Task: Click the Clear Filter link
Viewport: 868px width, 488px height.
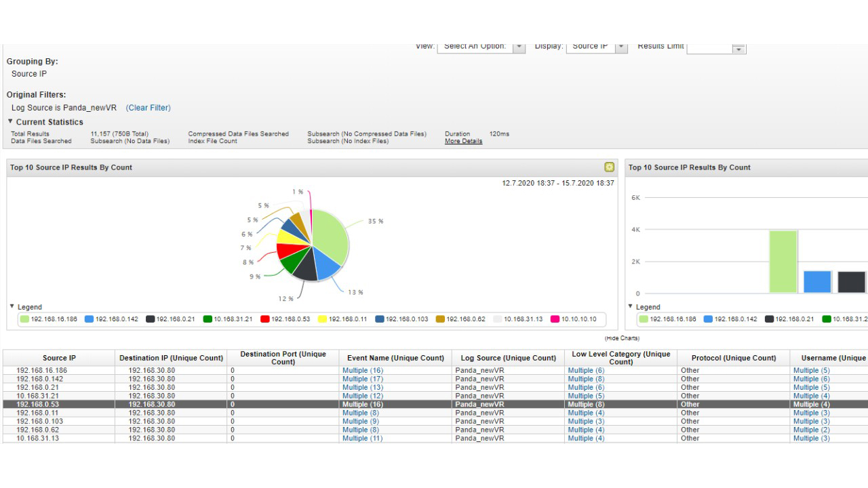Action: click(x=148, y=108)
